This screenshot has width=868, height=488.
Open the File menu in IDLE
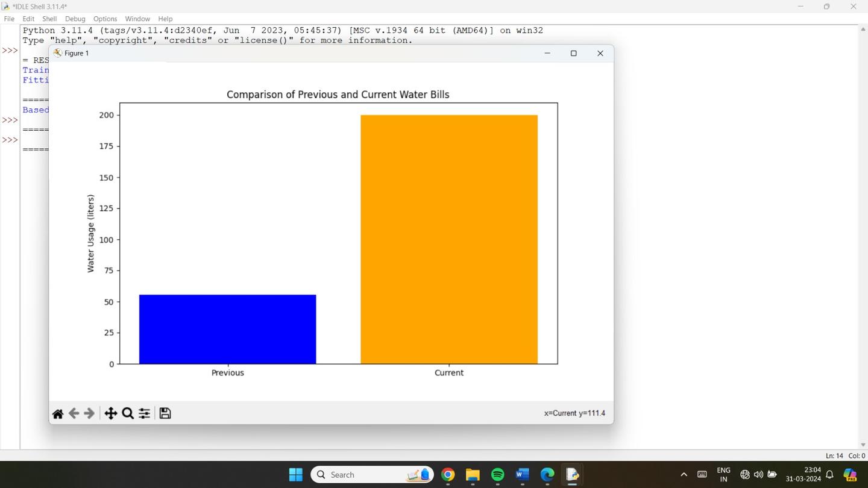(9, 19)
